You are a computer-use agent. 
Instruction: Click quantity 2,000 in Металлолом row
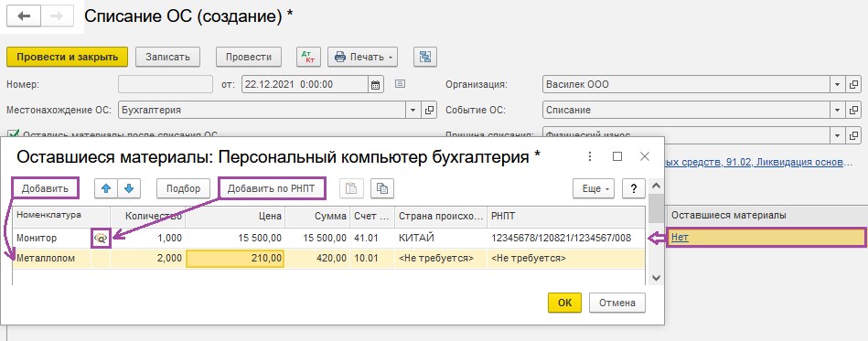pyautogui.click(x=147, y=259)
